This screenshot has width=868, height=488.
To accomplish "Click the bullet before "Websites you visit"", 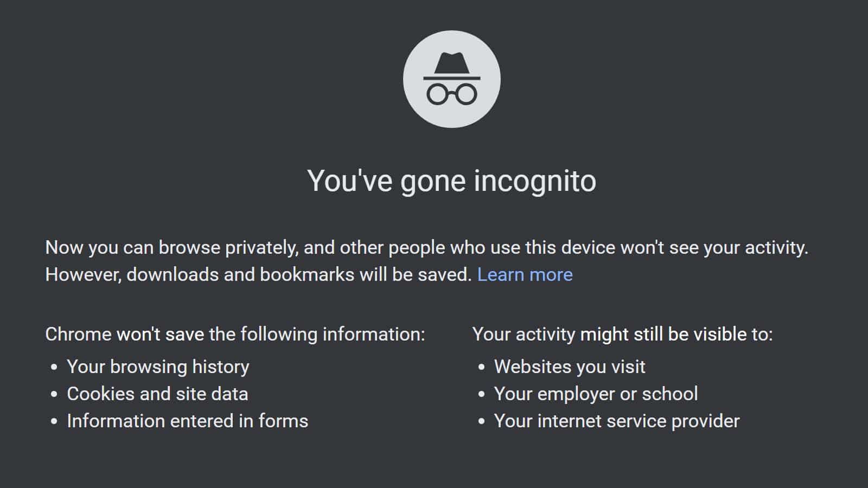I will tap(481, 367).
